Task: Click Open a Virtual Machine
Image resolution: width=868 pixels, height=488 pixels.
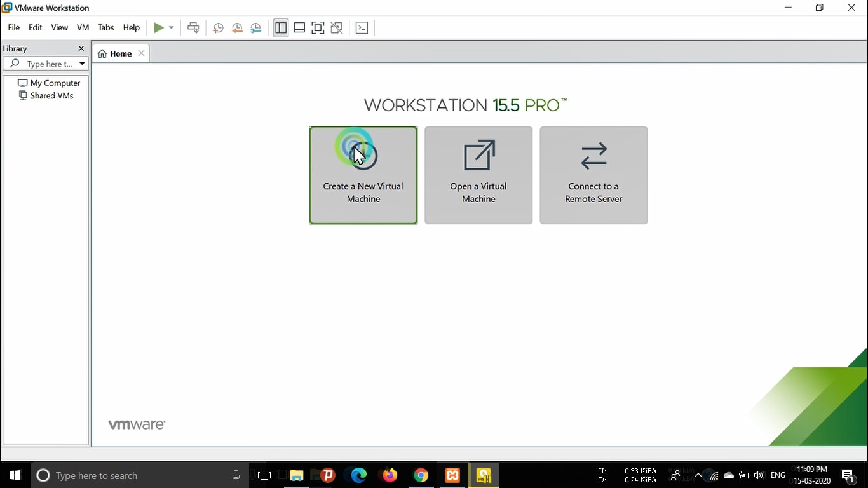Action: coord(478,175)
